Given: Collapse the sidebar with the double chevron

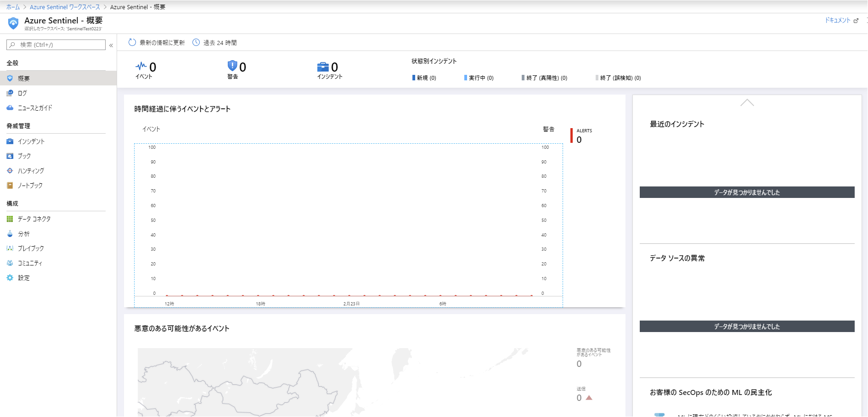Looking at the screenshot, I should [111, 45].
